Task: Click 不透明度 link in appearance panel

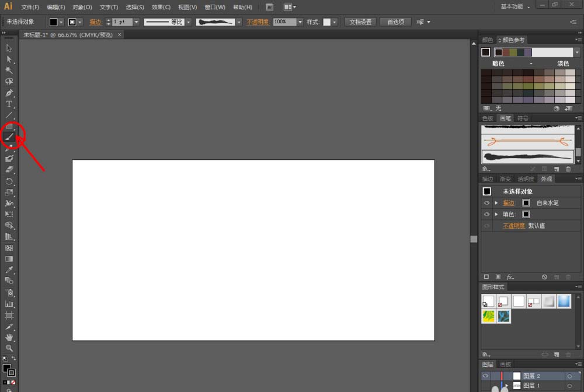Action: point(513,226)
